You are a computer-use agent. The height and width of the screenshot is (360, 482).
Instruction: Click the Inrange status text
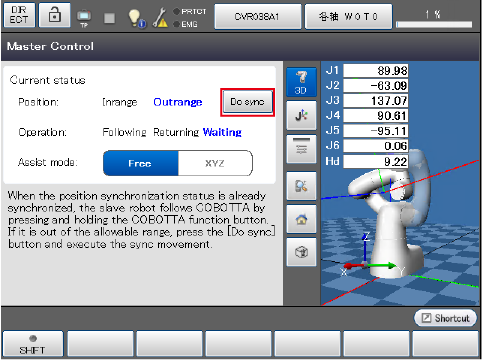[120, 102]
